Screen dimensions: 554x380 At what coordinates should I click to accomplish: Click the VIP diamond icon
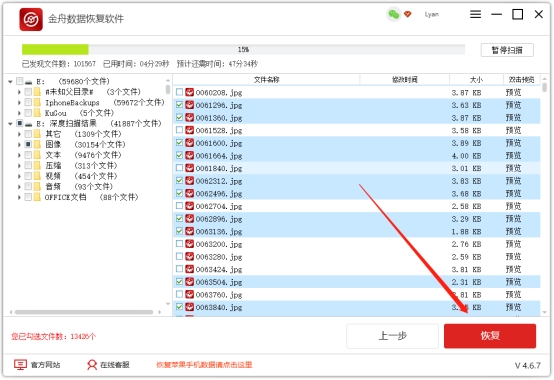[x=408, y=14]
